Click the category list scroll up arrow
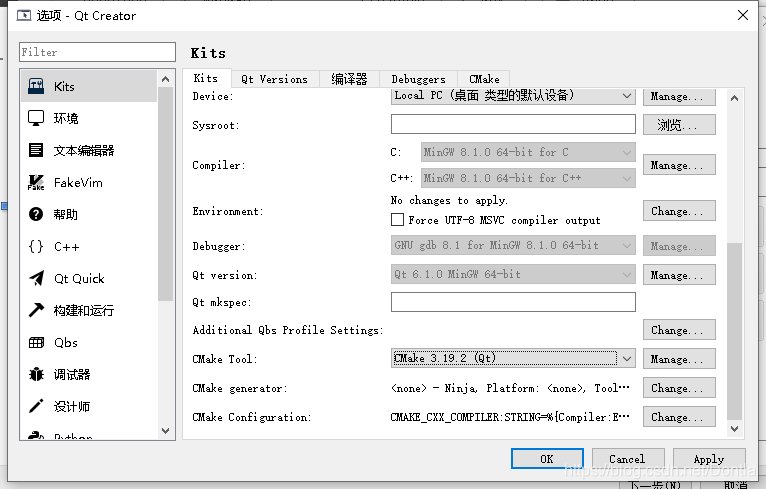766x489 pixels. tap(165, 79)
